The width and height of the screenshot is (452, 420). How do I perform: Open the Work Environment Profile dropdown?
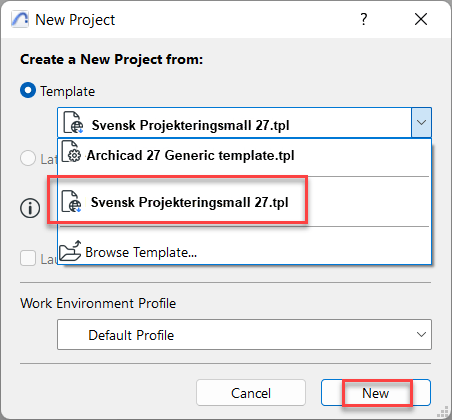pos(244,334)
